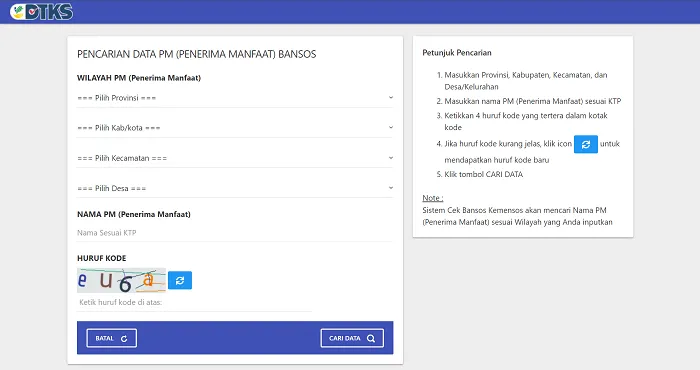Click the Petunjuk Pencarian heading
This screenshot has width=700, height=370.
(x=457, y=53)
